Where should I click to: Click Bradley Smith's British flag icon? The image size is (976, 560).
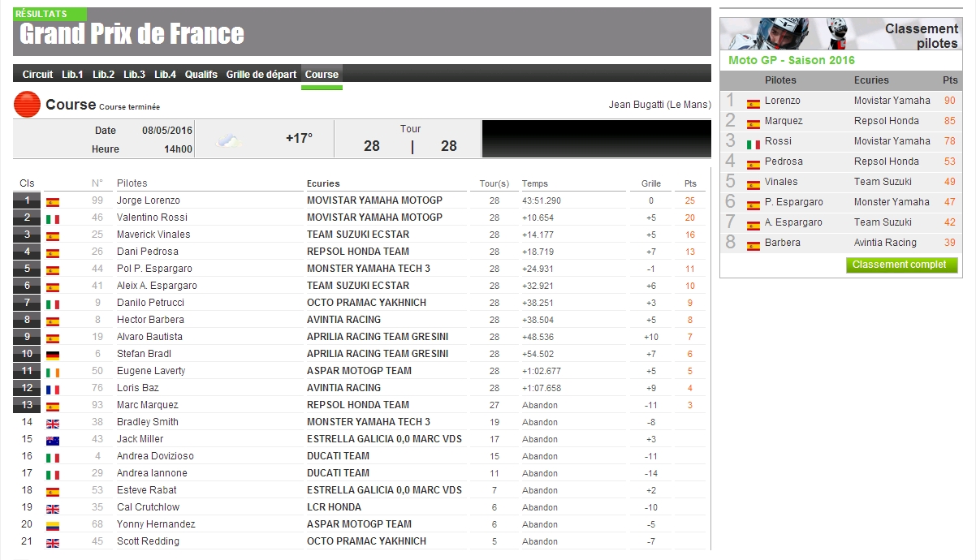click(x=53, y=423)
